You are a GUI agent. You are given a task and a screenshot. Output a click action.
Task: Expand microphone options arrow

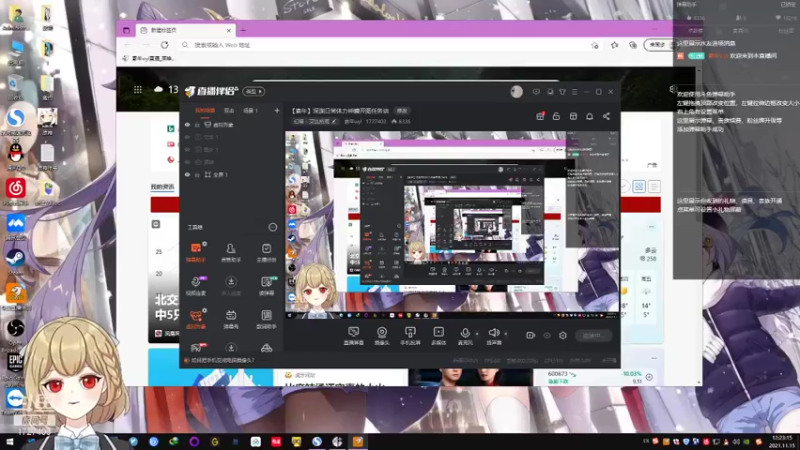pos(477,334)
